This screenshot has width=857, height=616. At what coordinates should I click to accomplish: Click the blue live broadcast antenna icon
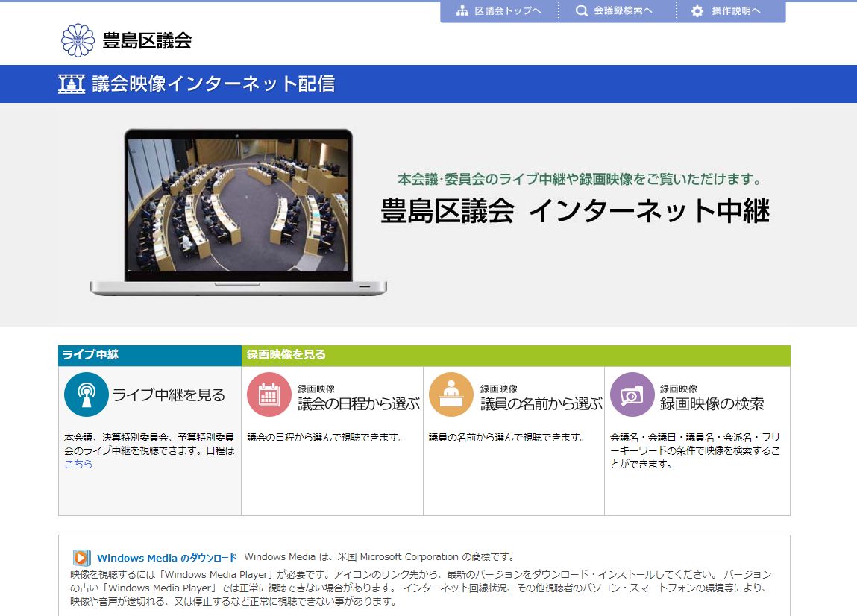(x=87, y=395)
